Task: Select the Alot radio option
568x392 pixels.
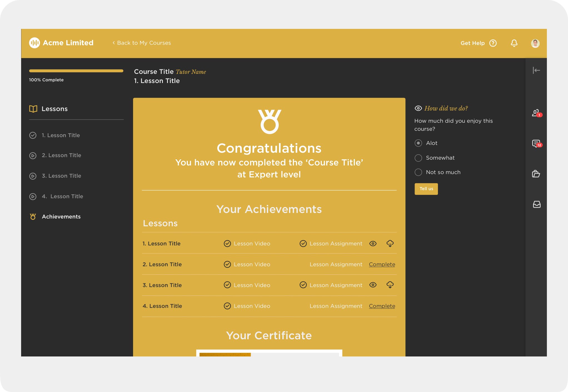Action: coord(418,143)
